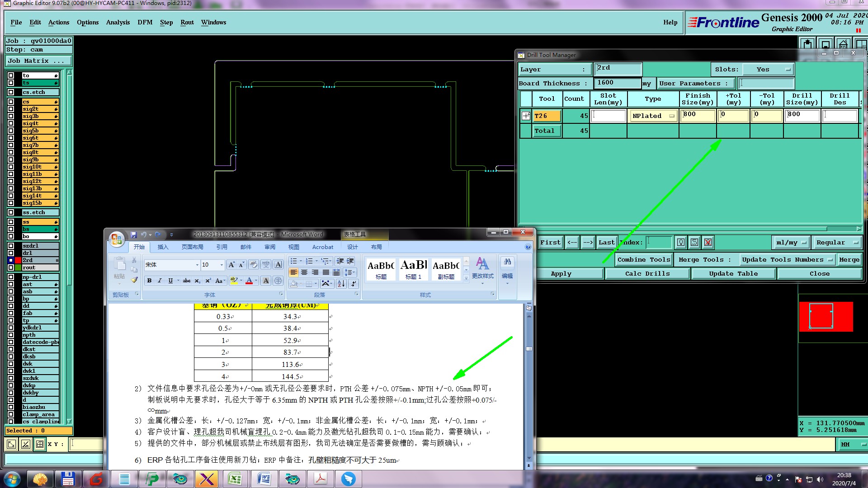This screenshot has height=488, width=868.
Task: Click the sort A-Z icon in Word
Action: pyautogui.click(x=341, y=283)
